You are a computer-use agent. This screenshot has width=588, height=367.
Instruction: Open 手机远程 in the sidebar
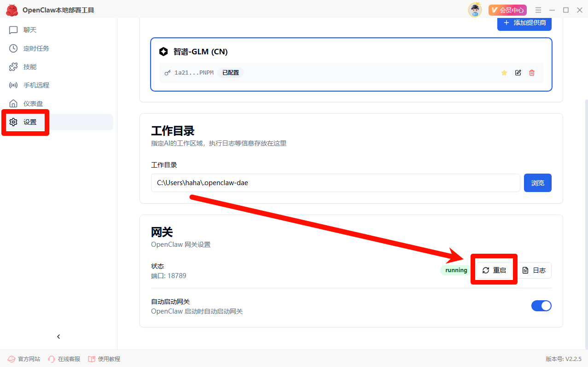(x=36, y=85)
